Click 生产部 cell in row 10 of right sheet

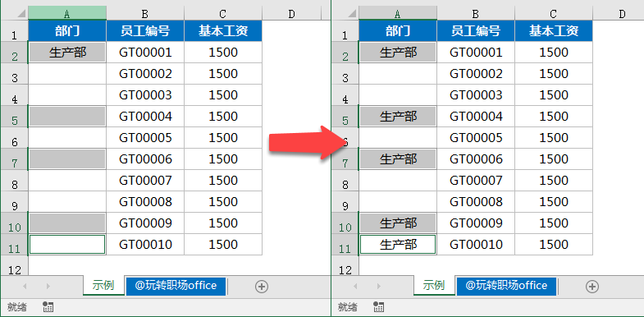[x=398, y=223]
